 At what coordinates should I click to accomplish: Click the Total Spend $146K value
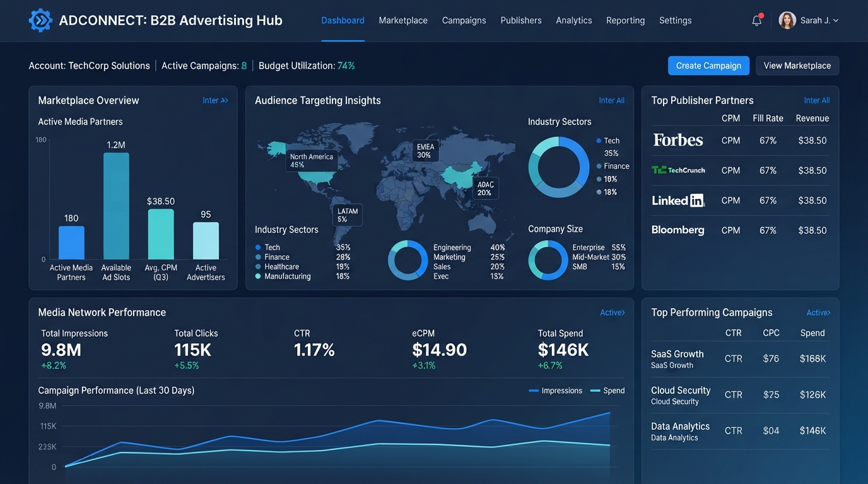click(x=563, y=350)
